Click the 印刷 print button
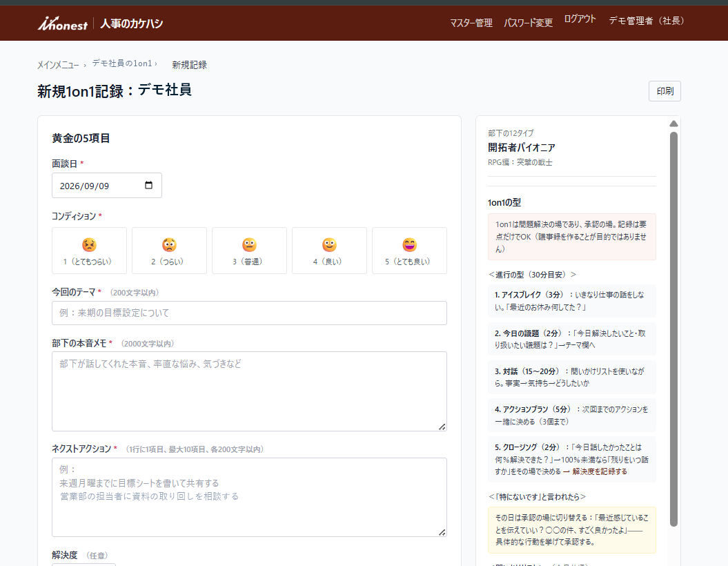 pyautogui.click(x=665, y=91)
